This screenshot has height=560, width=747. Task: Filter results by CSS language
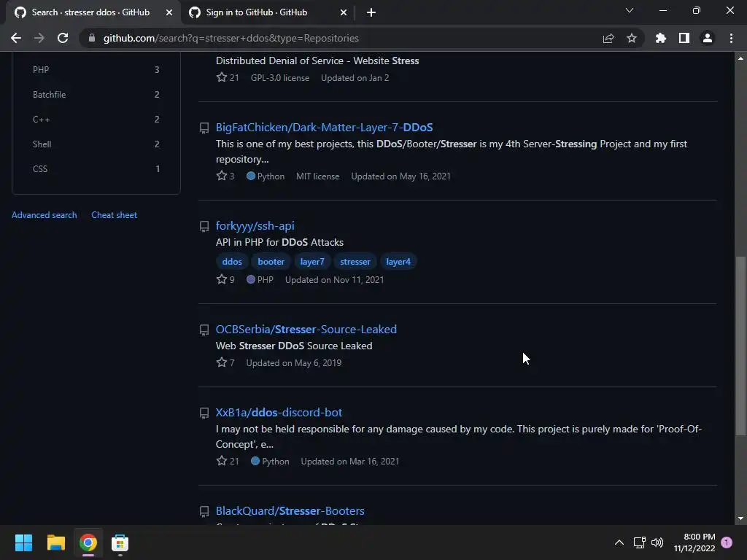(x=96, y=168)
